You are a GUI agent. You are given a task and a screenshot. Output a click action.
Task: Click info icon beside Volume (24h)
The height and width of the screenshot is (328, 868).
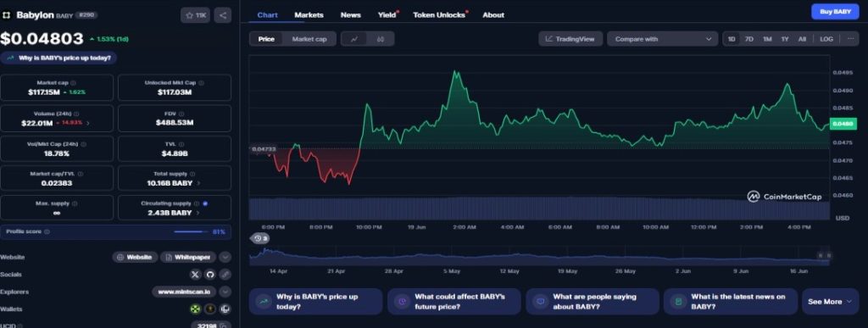tap(76, 114)
